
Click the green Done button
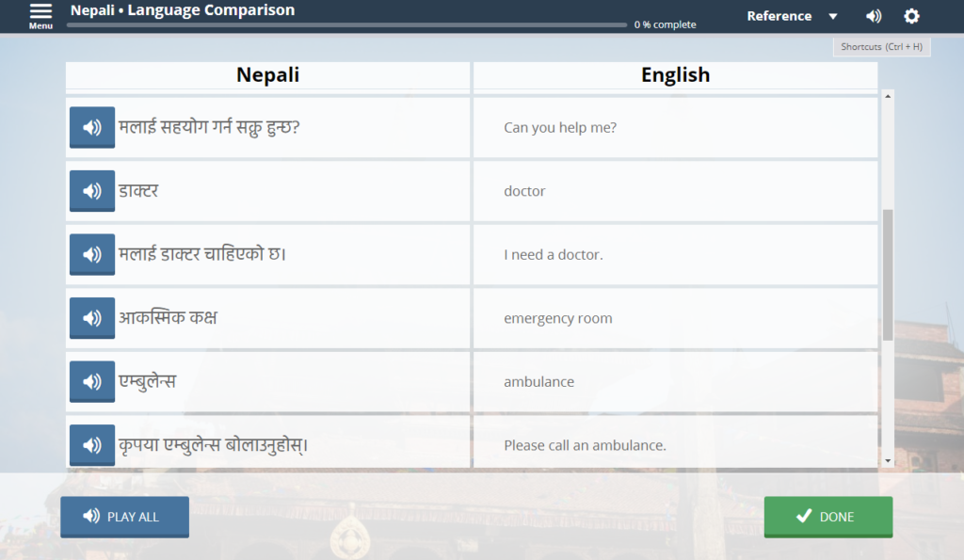tap(827, 517)
